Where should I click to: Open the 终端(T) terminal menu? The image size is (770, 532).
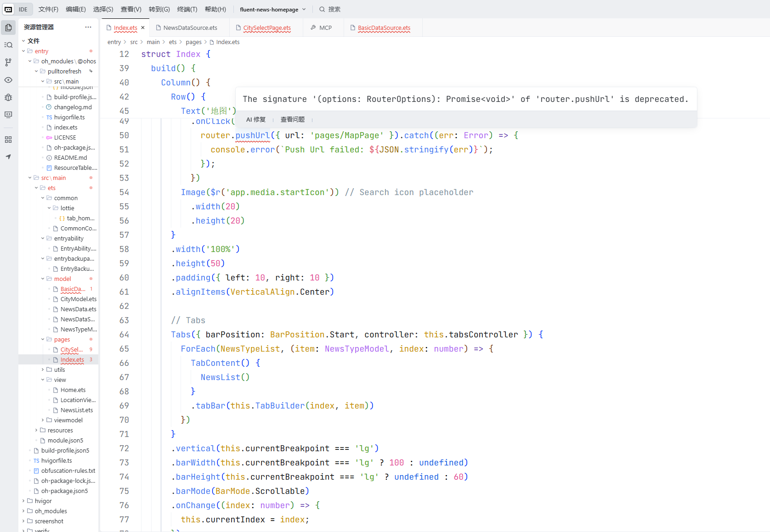187,9
